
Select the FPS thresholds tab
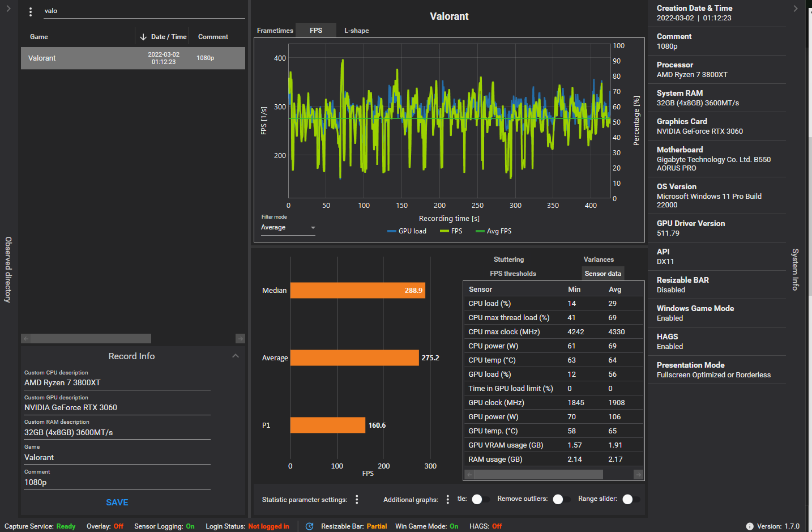[513, 274]
